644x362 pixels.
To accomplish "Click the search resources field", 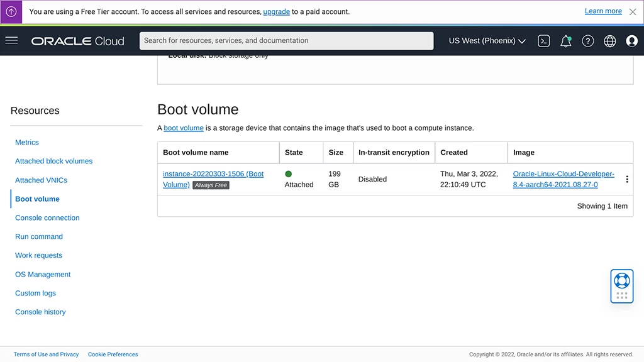I will pyautogui.click(x=286, y=41).
